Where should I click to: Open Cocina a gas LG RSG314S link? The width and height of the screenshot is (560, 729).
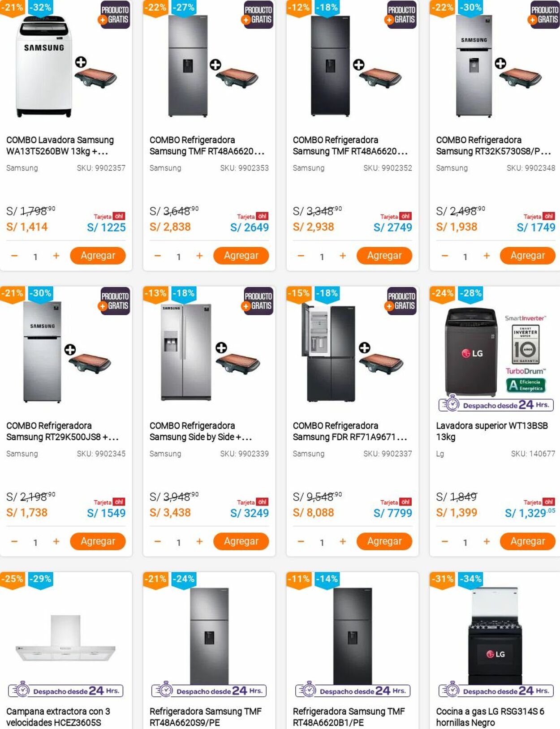[490, 716]
